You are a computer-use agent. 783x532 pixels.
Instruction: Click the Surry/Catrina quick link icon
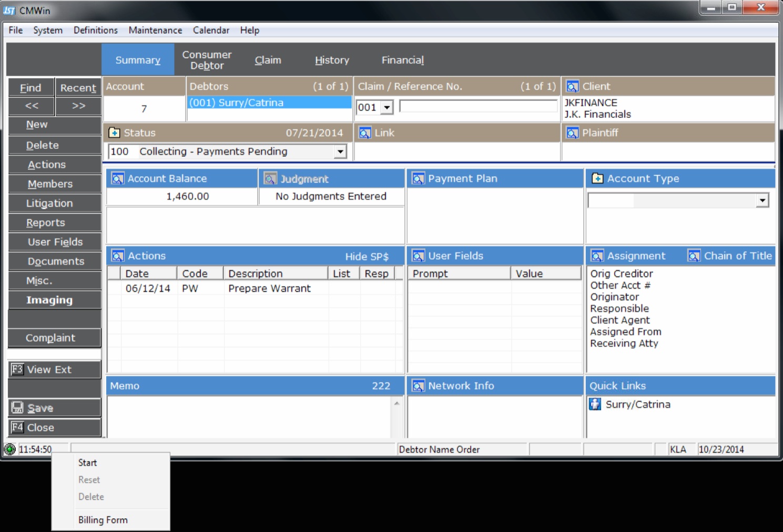coord(595,404)
